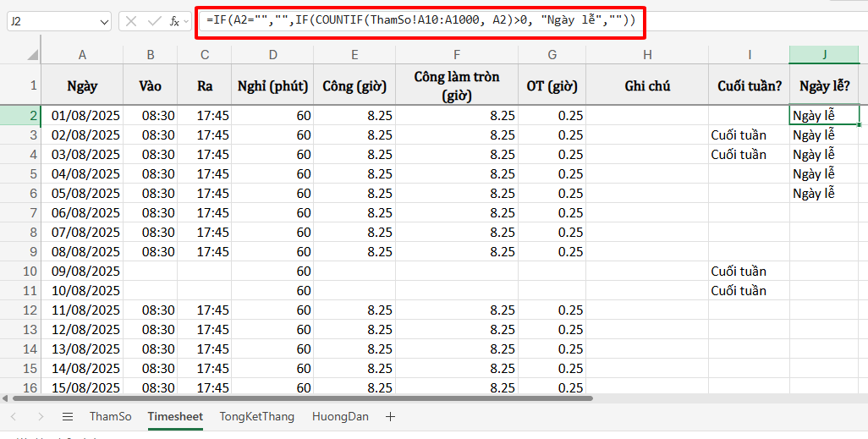Open the Name Box dropdown arrow

coord(104,22)
